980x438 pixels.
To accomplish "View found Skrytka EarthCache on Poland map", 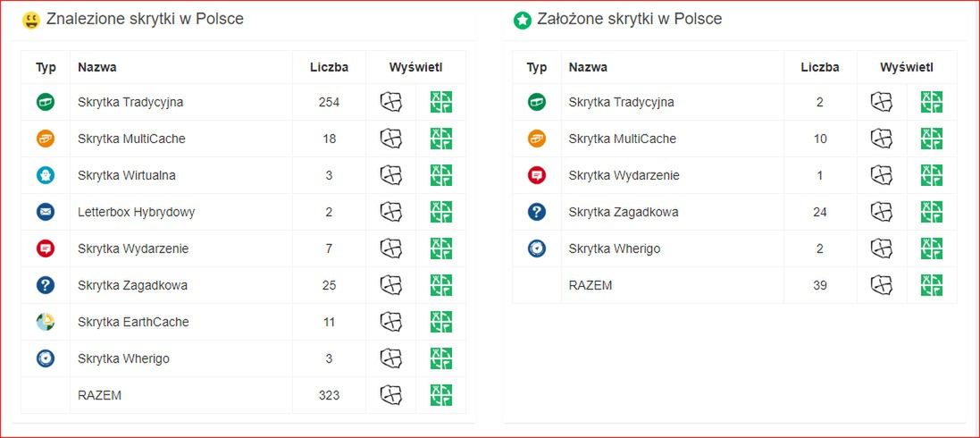I will [391, 322].
